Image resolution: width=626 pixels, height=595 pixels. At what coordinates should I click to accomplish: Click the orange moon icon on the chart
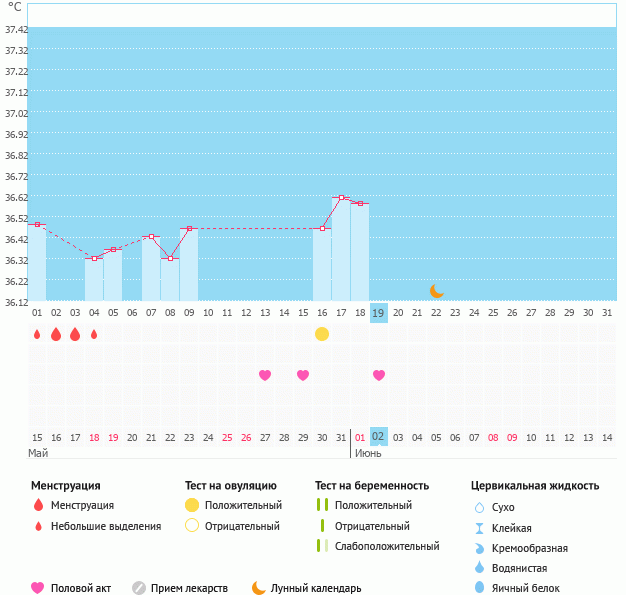pos(436,290)
